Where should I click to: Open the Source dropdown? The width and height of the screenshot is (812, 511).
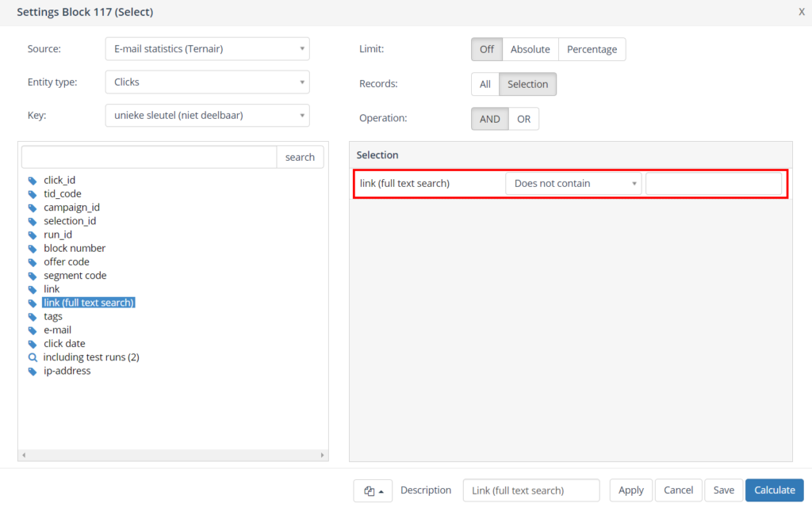(x=207, y=49)
